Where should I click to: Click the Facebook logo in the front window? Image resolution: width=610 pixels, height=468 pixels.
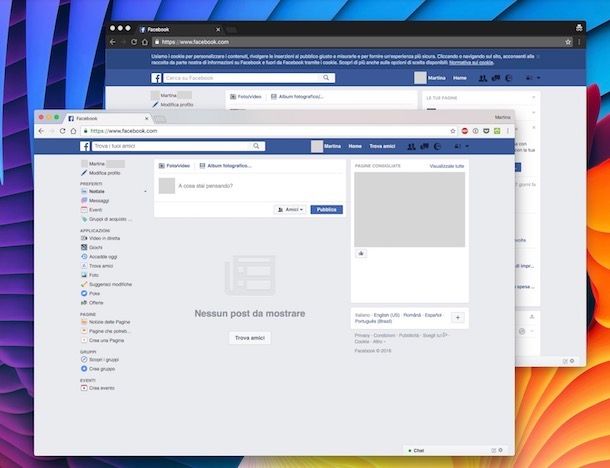coord(85,146)
